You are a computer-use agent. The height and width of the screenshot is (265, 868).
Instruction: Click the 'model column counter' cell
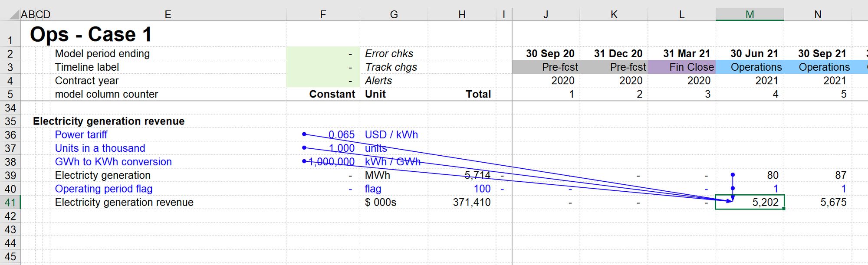pyautogui.click(x=106, y=94)
